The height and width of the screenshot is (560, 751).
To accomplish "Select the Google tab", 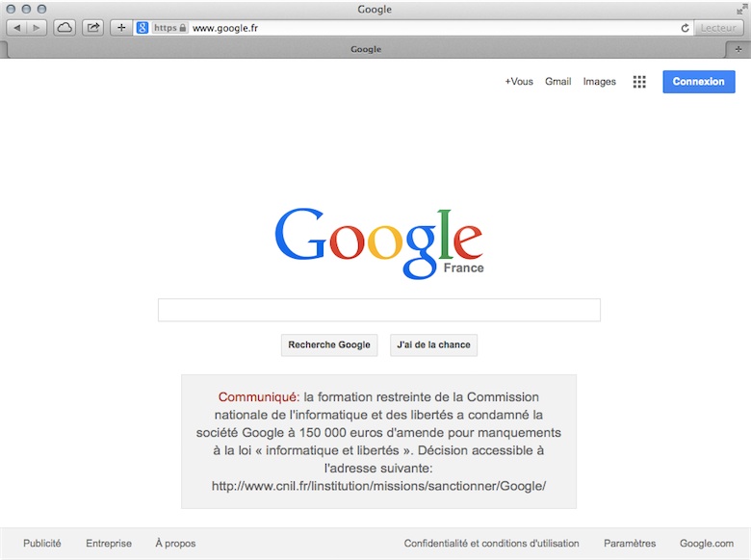I will pyautogui.click(x=366, y=49).
